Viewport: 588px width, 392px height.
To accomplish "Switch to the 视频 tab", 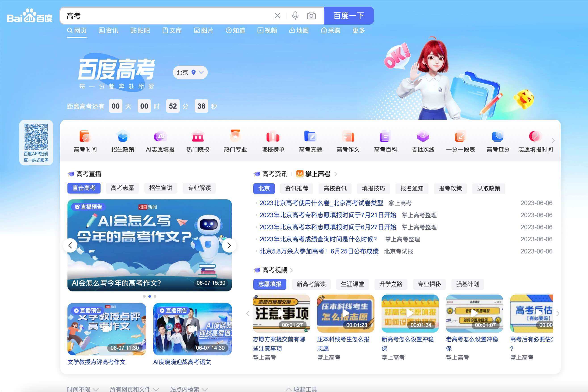I will (267, 30).
